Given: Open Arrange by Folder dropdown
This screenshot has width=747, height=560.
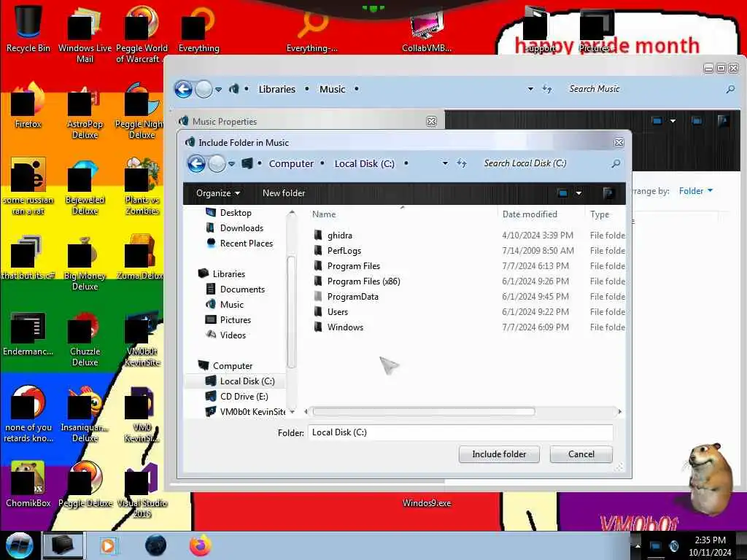Looking at the screenshot, I should click(x=695, y=191).
